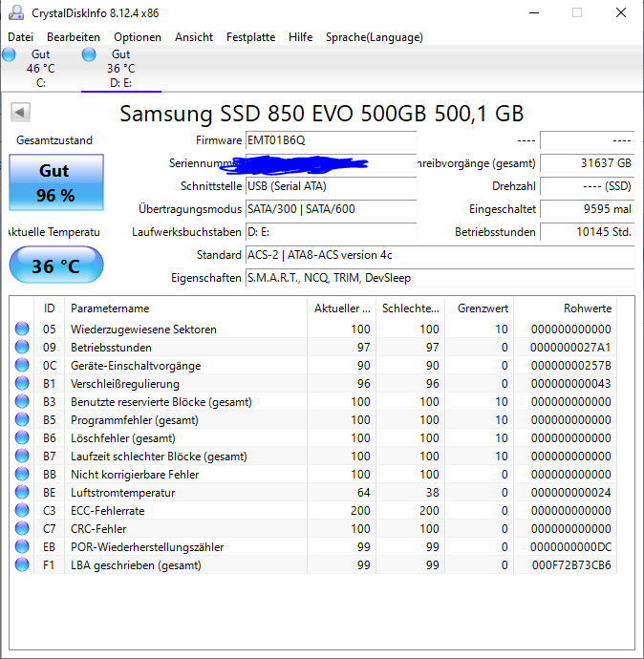Click status orb for Luftstromtemperatur row
The image size is (644, 659).
(22, 492)
